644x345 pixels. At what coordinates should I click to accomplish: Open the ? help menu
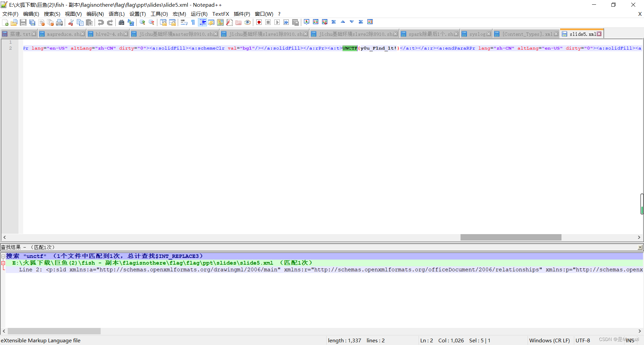tap(279, 14)
